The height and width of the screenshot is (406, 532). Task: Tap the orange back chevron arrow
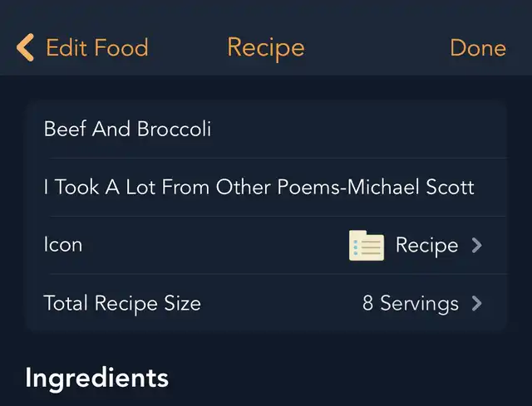pyautogui.click(x=26, y=48)
